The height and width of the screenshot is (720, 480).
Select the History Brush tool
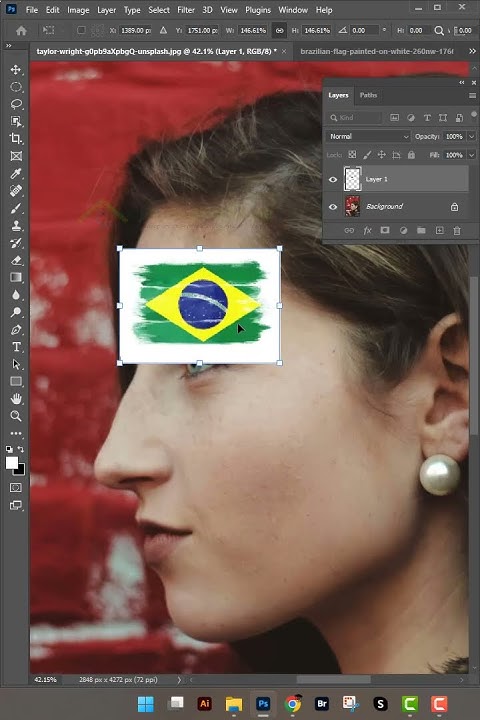tap(16, 243)
